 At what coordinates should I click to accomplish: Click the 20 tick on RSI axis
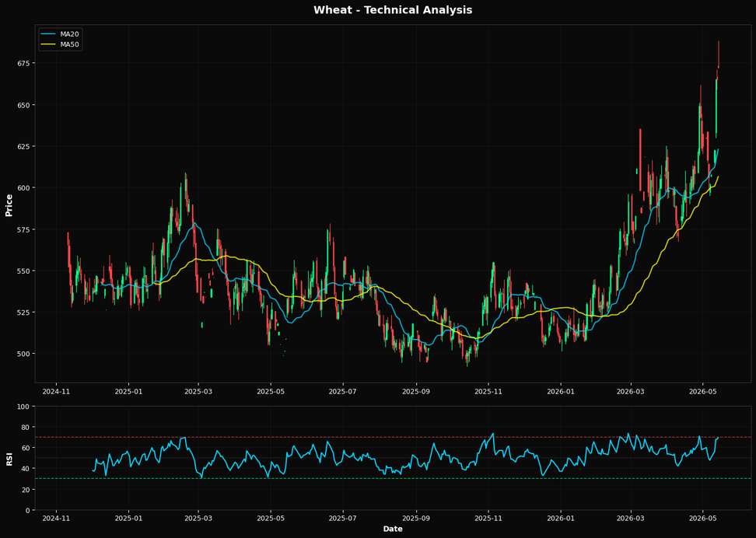point(27,489)
